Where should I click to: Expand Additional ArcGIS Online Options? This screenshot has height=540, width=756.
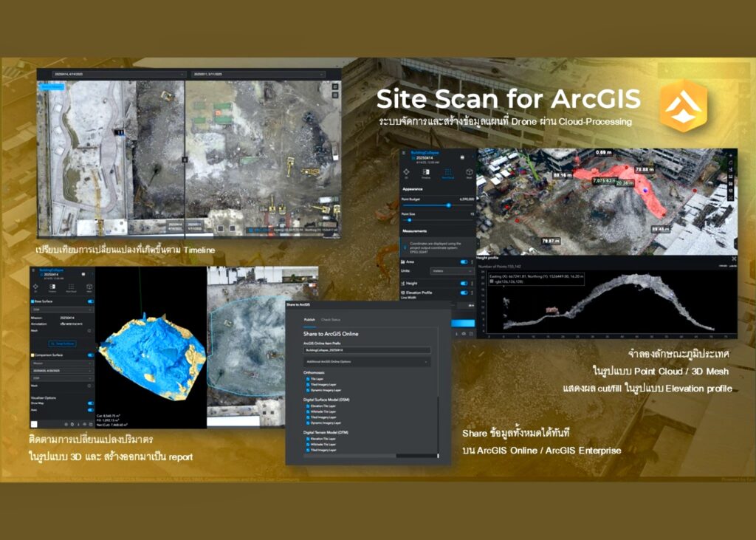tap(366, 362)
